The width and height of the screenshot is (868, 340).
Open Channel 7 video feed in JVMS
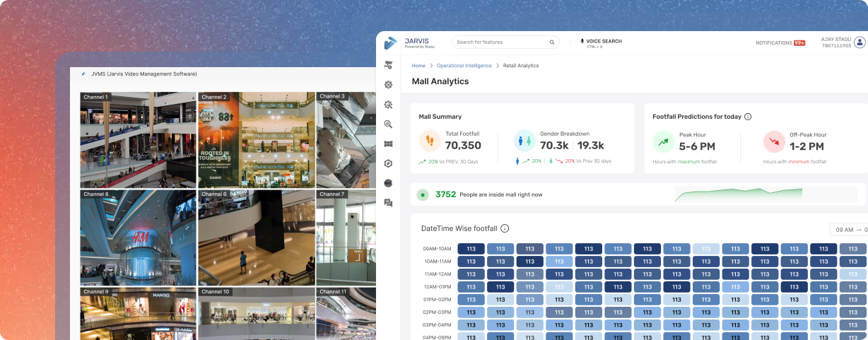coord(346,237)
